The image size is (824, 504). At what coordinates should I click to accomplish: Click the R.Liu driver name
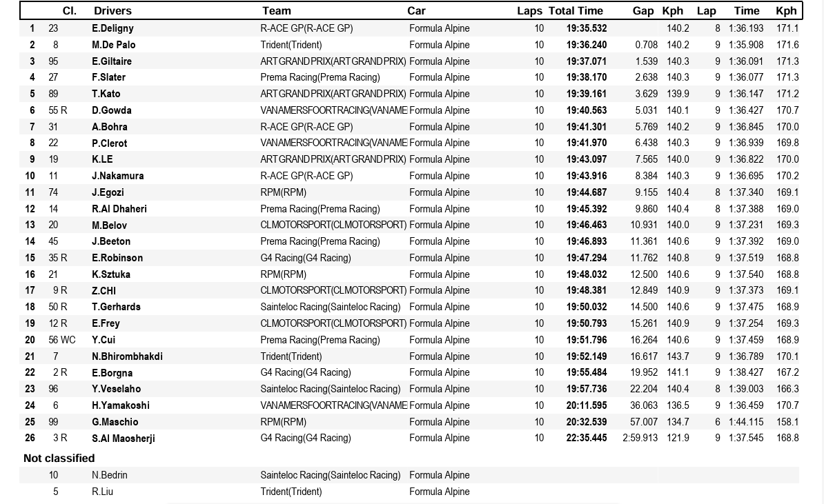[104, 492]
